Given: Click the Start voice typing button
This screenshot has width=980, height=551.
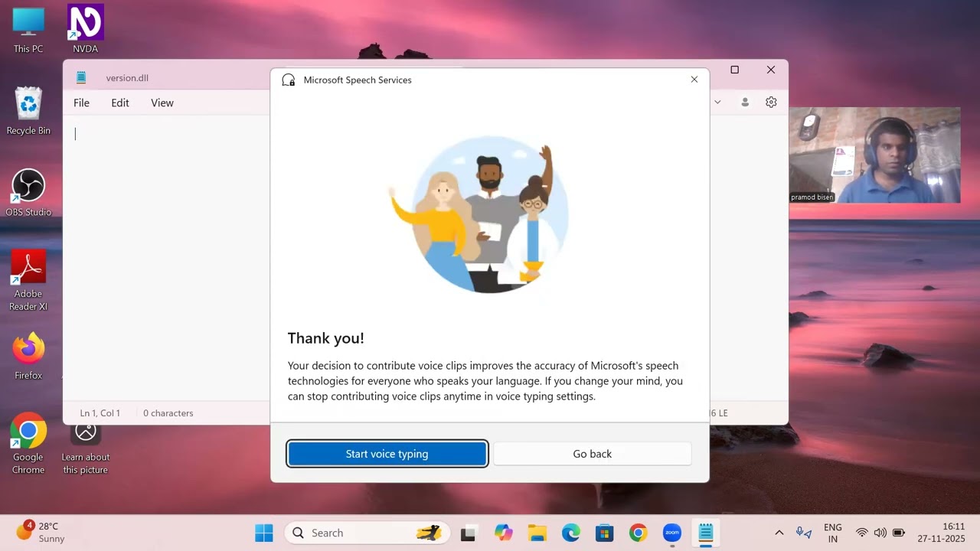Looking at the screenshot, I should pos(387,454).
